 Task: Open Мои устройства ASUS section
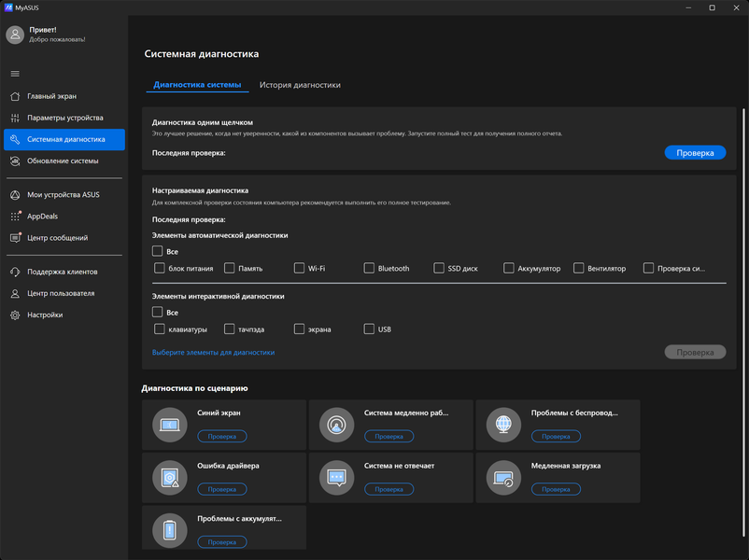pos(63,194)
